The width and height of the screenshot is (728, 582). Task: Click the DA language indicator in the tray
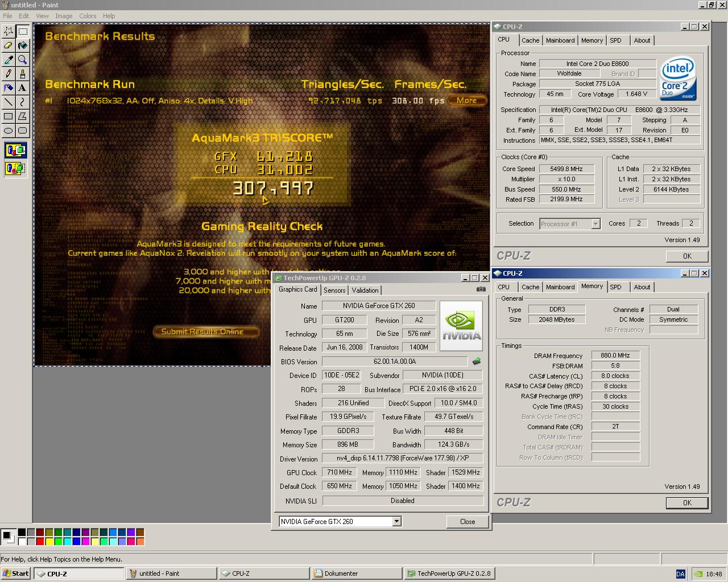point(680,574)
